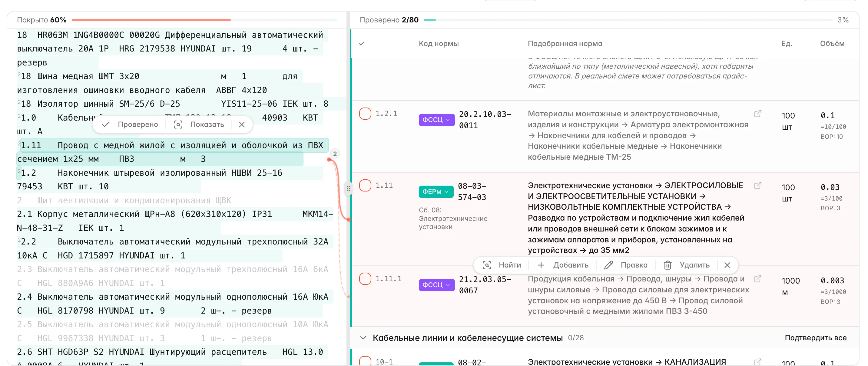The width and height of the screenshot is (868, 366).
Task: Click the Добавить plus icon
Action: 541,265
